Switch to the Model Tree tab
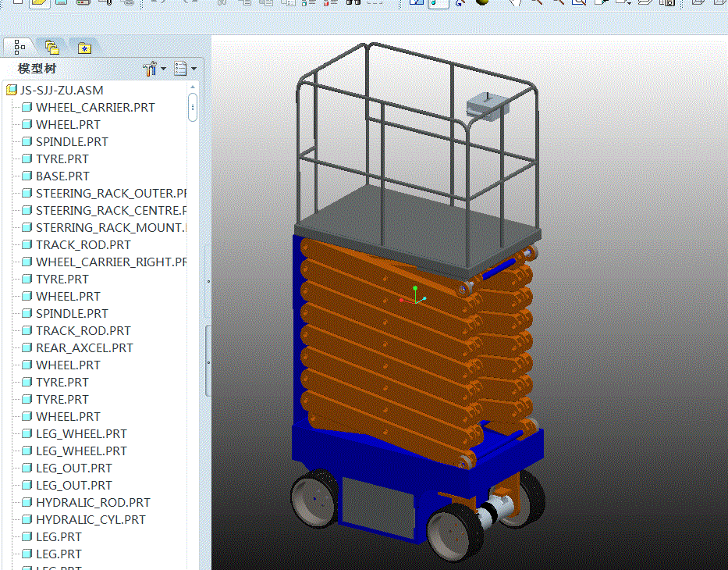 19,47
